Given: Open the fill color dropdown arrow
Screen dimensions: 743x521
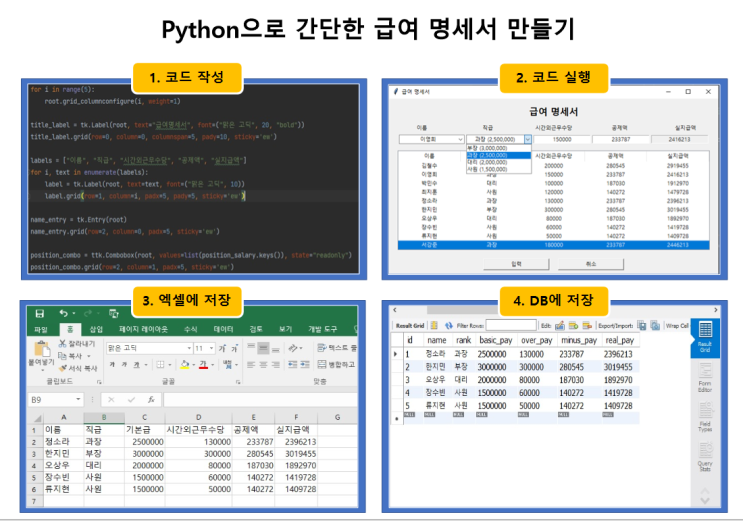Looking at the screenshot, I should [x=194, y=365].
